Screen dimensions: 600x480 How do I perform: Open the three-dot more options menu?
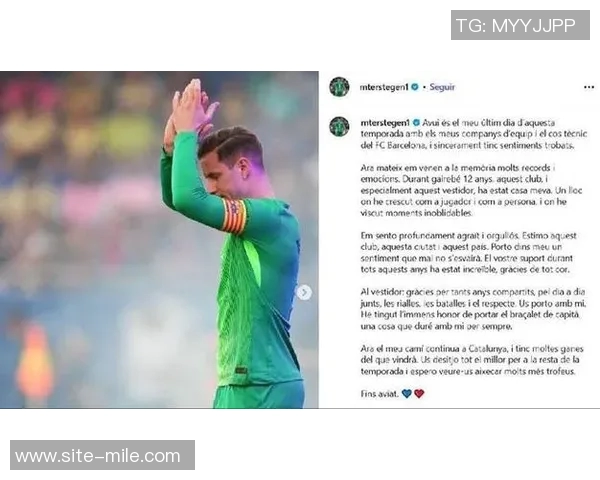tap(589, 87)
